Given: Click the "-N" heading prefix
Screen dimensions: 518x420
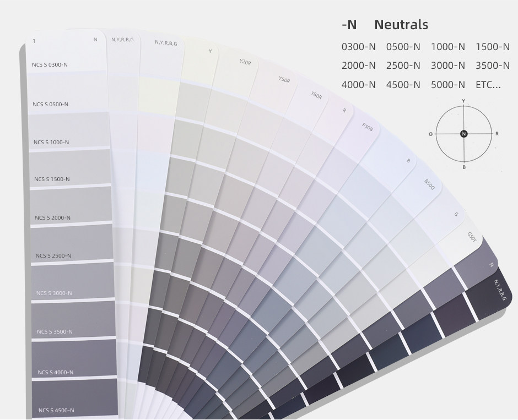Looking at the screenshot, I should pyautogui.click(x=349, y=25).
